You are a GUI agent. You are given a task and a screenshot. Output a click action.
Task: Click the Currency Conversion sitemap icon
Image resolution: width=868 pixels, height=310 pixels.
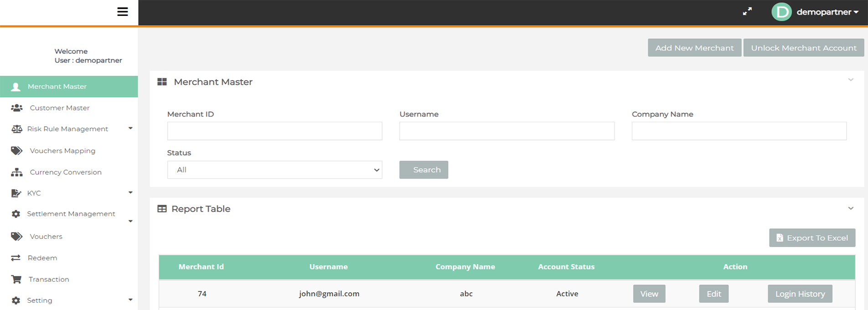(x=17, y=172)
